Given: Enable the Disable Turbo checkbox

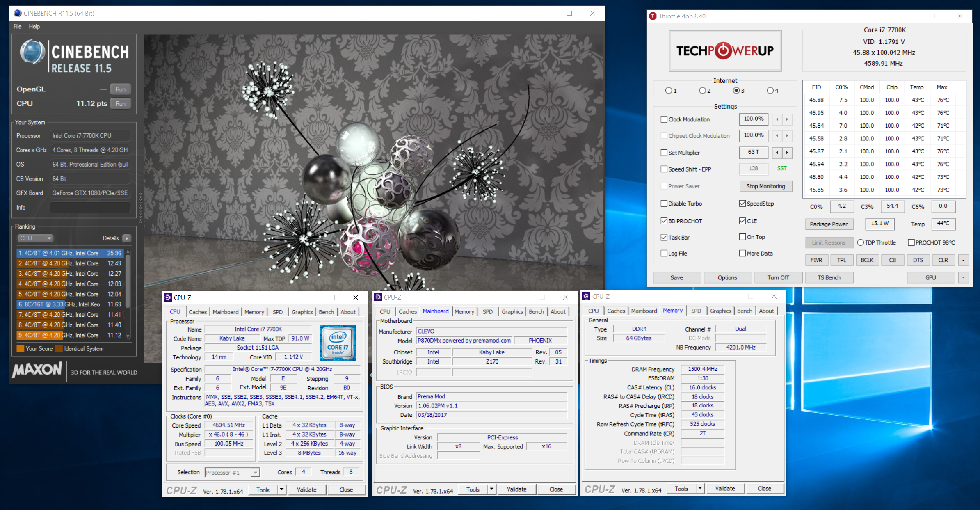Looking at the screenshot, I should click(664, 204).
